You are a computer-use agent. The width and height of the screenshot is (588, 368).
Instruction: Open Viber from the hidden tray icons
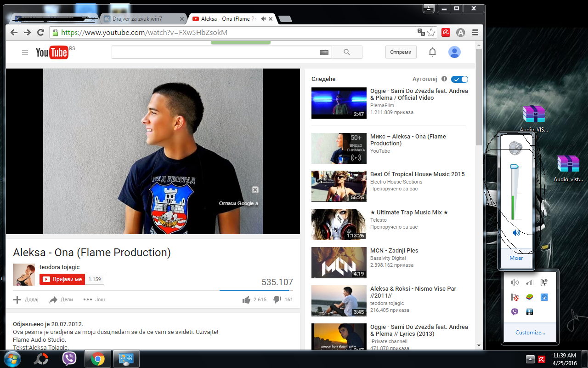(514, 311)
